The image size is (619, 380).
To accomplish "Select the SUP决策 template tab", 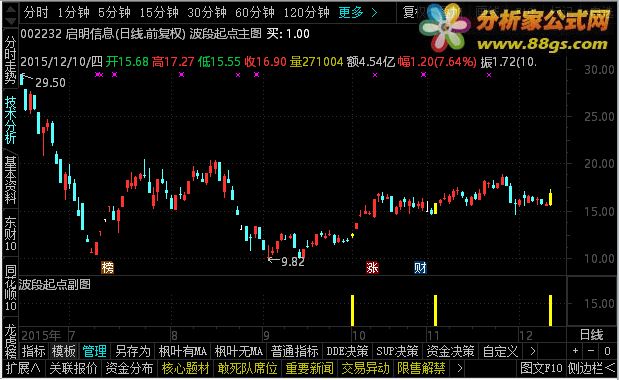I will [397, 351].
